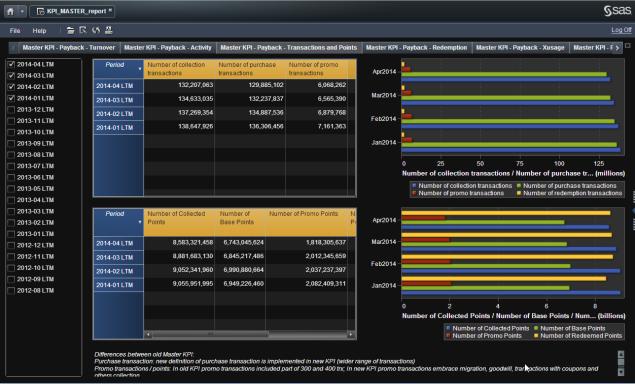The height and width of the screenshot is (384, 635).
Task: Uncheck the 2014-02 LTM checkbox
Action: 11,87
